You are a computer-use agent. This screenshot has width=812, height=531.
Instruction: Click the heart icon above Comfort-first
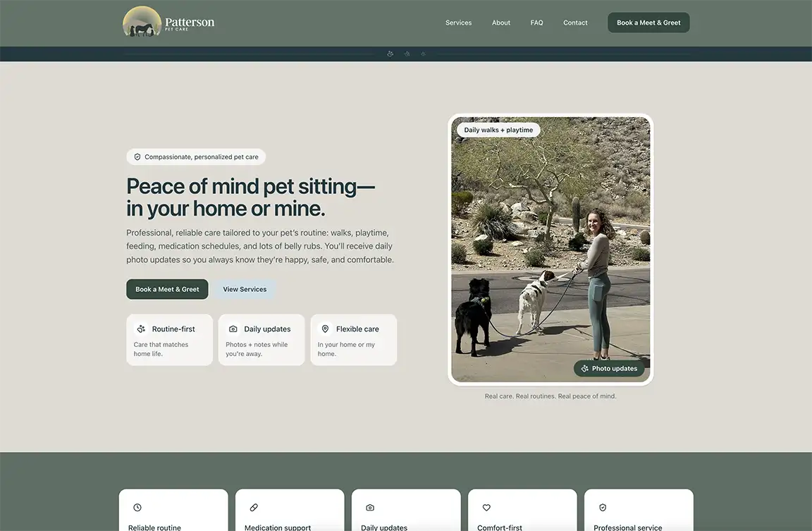point(486,506)
